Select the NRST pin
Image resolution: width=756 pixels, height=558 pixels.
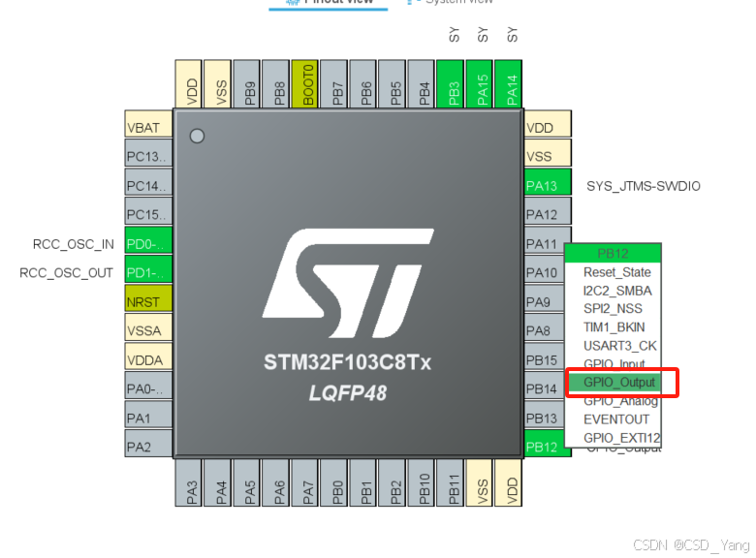[148, 297]
